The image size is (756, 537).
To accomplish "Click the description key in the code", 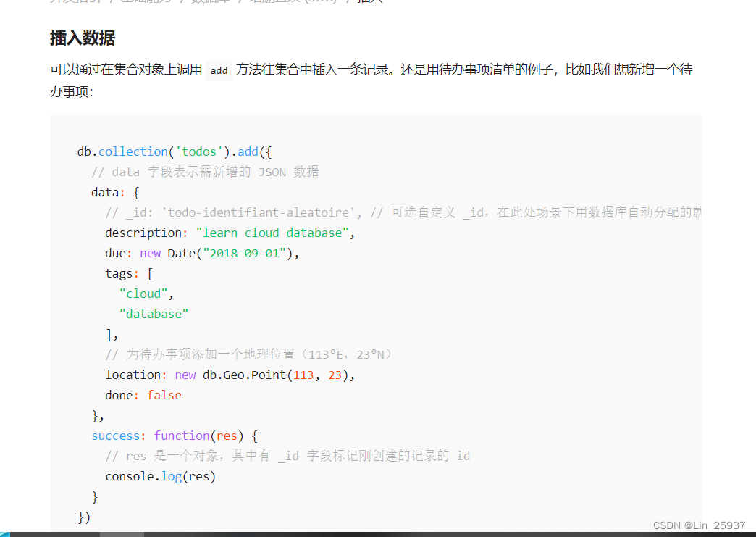I will click(x=143, y=233).
